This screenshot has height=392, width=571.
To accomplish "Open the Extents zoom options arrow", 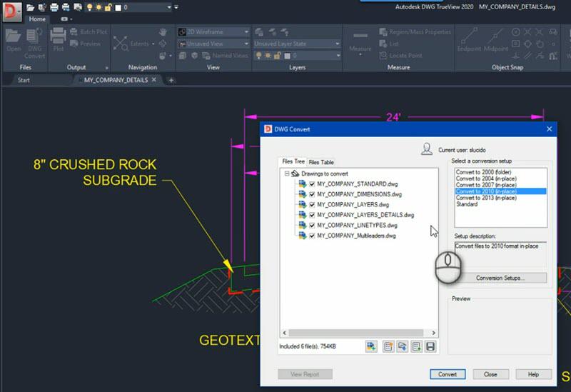I will coord(153,44).
